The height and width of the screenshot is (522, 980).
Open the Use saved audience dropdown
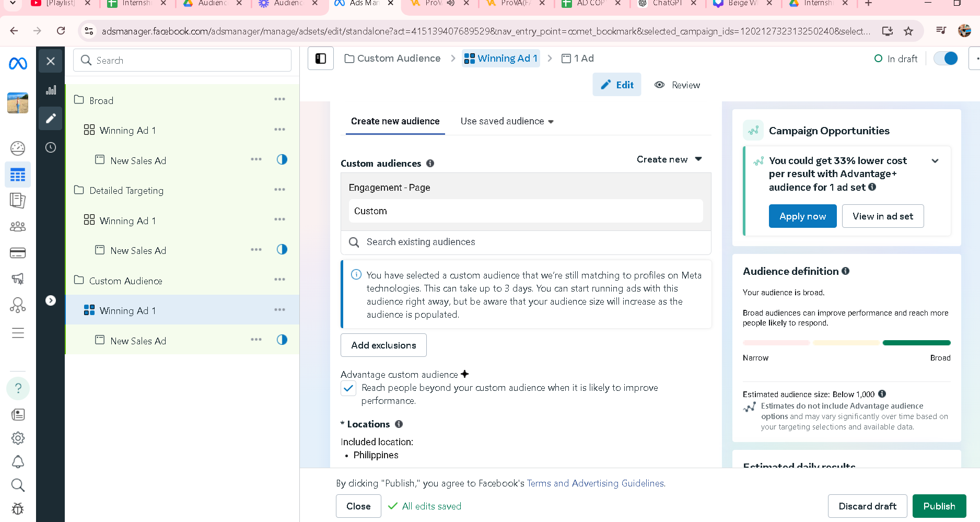(x=507, y=121)
